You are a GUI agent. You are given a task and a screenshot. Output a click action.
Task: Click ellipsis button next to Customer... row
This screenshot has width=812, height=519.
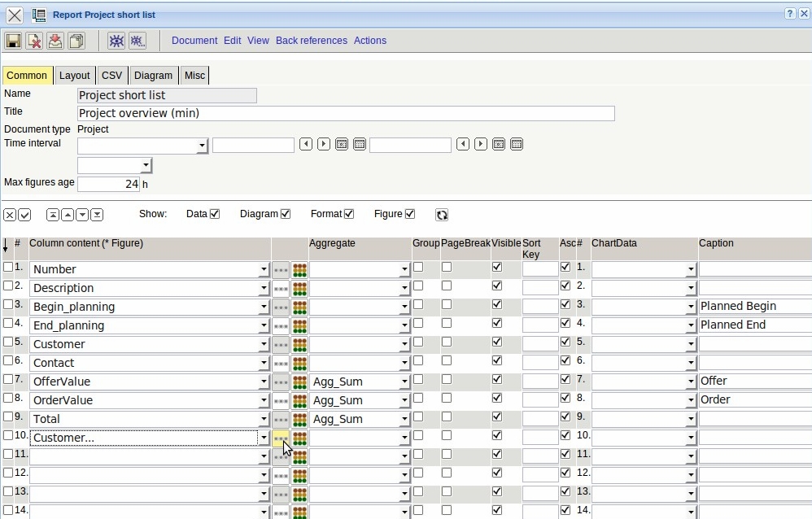(281, 438)
